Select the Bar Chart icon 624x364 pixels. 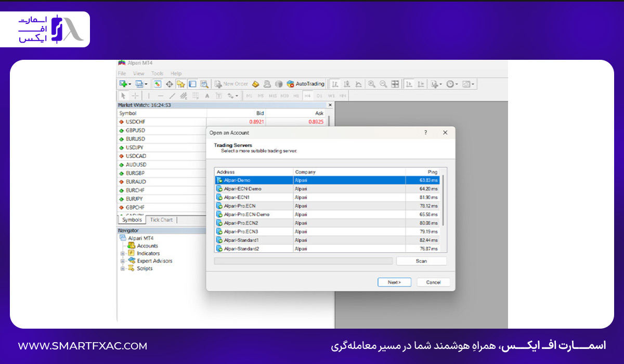335,84
